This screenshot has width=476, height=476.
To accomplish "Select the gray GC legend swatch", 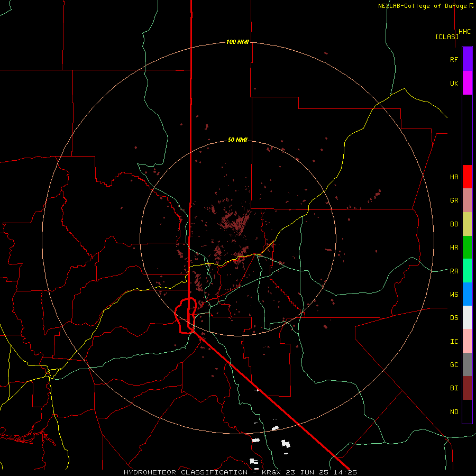I will [x=467, y=364].
